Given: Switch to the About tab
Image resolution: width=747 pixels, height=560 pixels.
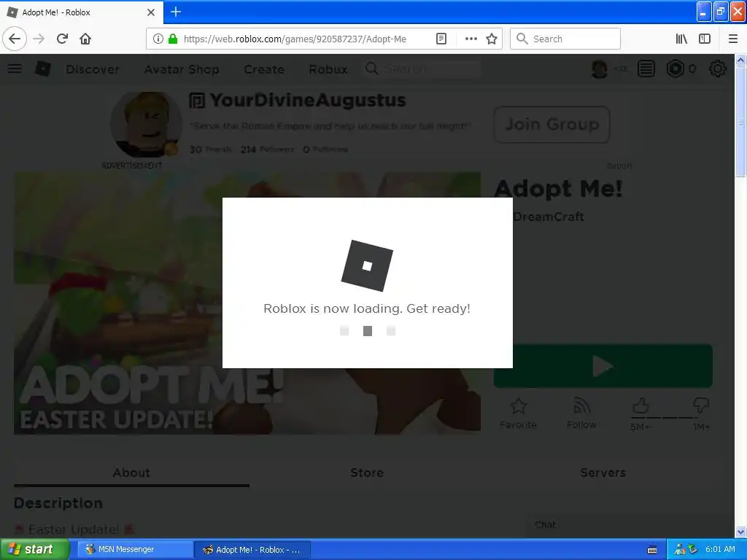Looking at the screenshot, I should [131, 472].
